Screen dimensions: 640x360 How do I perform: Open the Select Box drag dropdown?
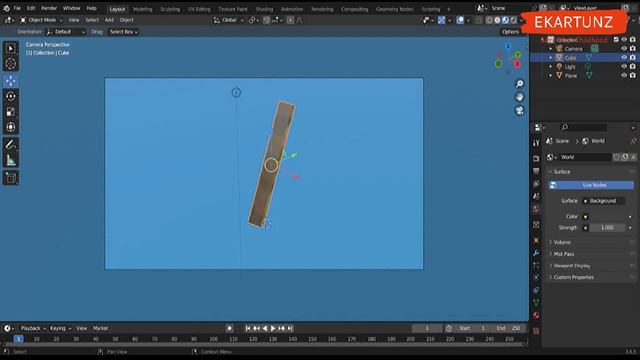point(123,32)
